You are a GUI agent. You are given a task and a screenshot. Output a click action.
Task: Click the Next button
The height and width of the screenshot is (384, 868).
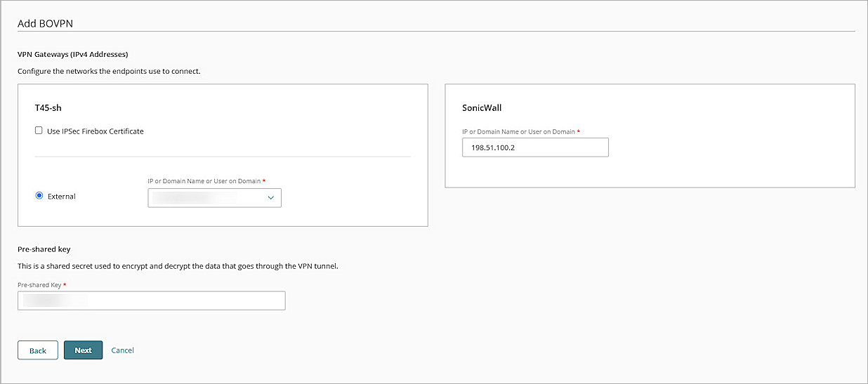tap(83, 350)
